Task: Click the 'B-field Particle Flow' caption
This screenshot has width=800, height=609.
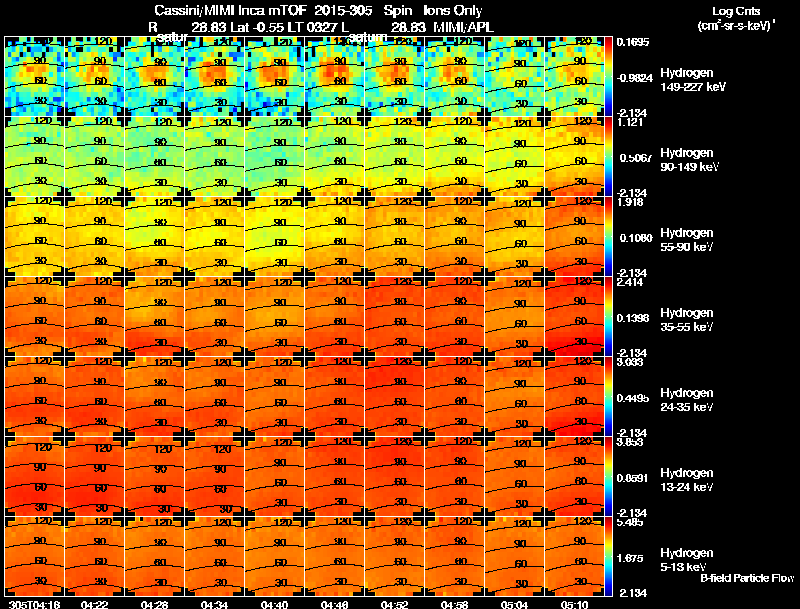Action: tap(747, 578)
